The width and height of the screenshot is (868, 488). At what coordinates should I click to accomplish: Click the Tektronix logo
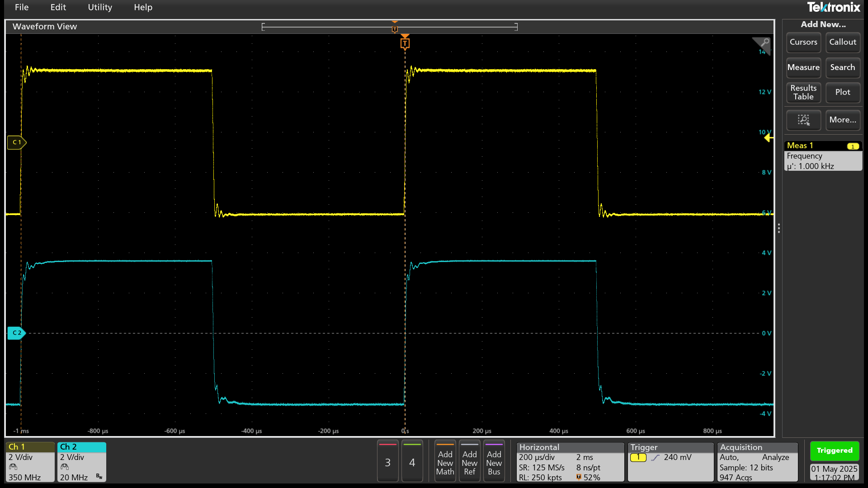tap(833, 7)
